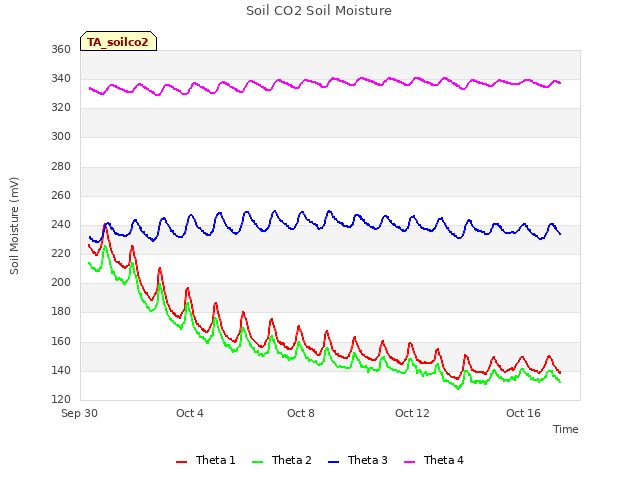Click the 220 y-axis tick label
This screenshot has height=480, width=640.
point(61,253)
